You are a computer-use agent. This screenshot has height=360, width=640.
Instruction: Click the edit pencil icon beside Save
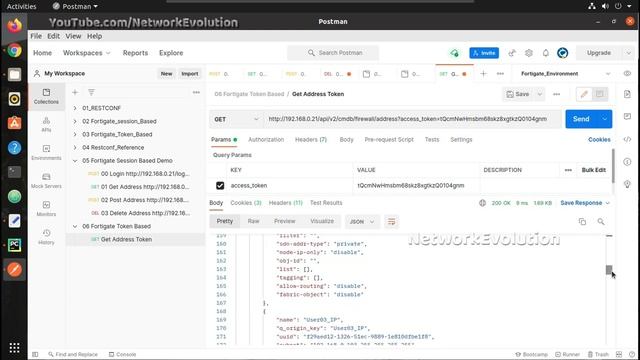click(584, 94)
